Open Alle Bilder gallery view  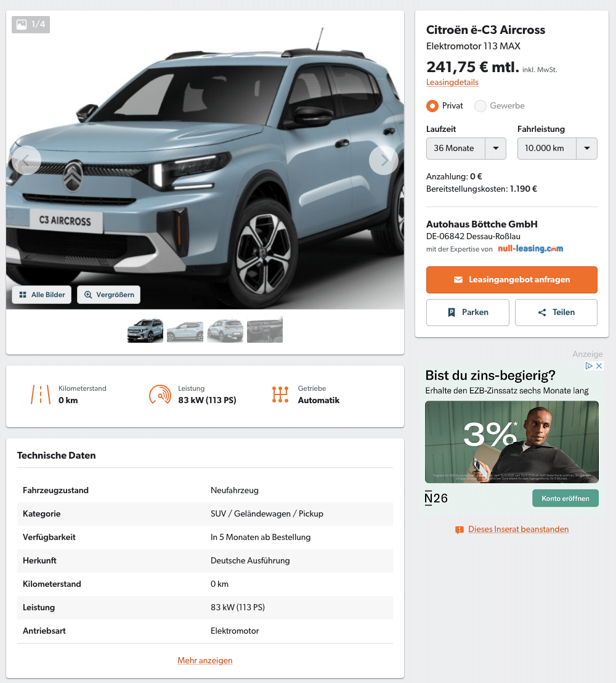pyautogui.click(x=42, y=295)
